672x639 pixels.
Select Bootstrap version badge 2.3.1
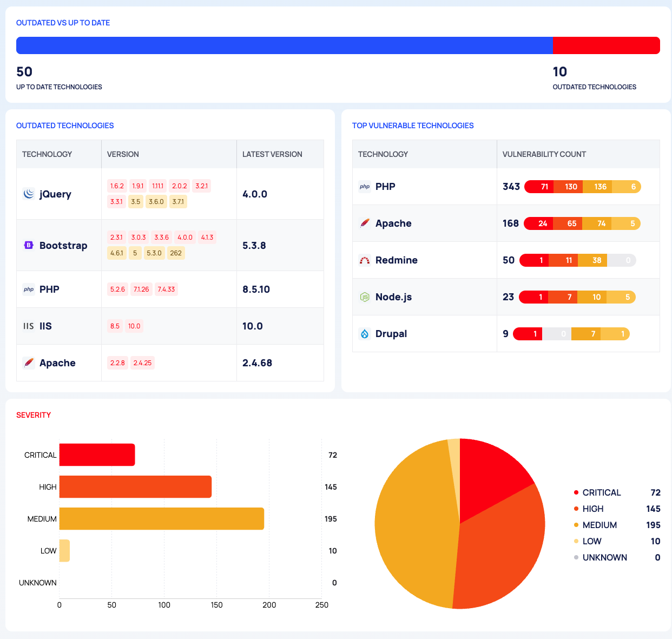click(117, 238)
